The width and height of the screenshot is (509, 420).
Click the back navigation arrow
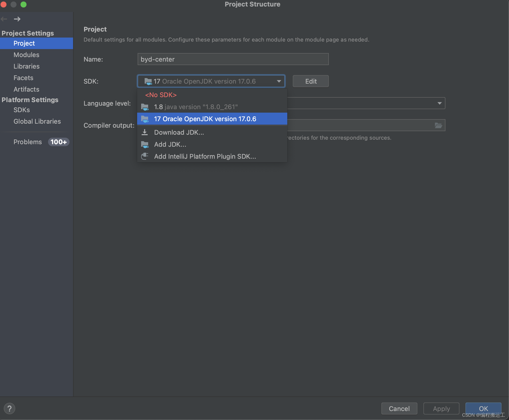point(4,19)
